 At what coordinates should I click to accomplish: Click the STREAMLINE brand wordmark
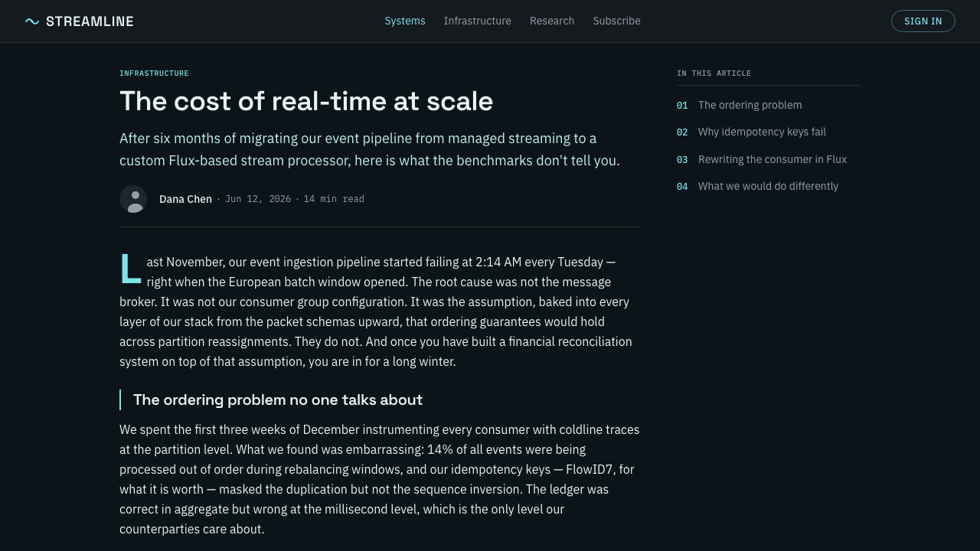click(90, 21)
